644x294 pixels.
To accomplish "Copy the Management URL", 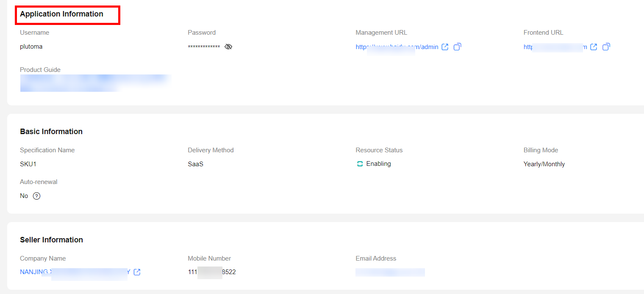I will click(457, 47).
